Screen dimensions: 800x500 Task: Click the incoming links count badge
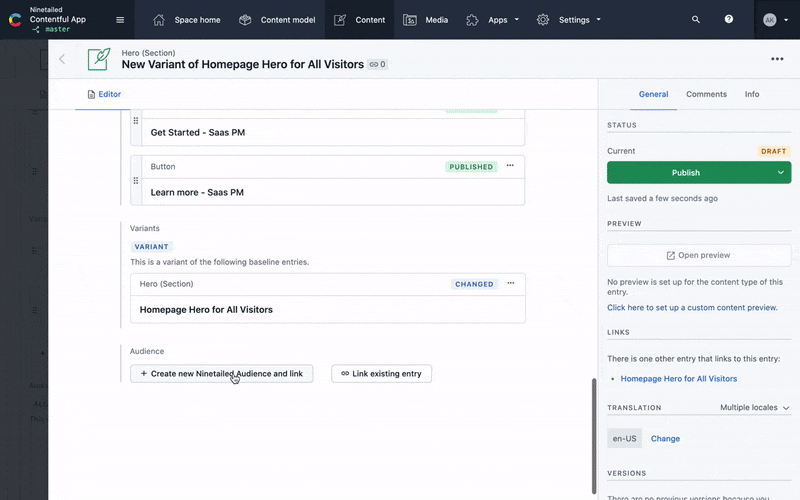coord(378,64)
